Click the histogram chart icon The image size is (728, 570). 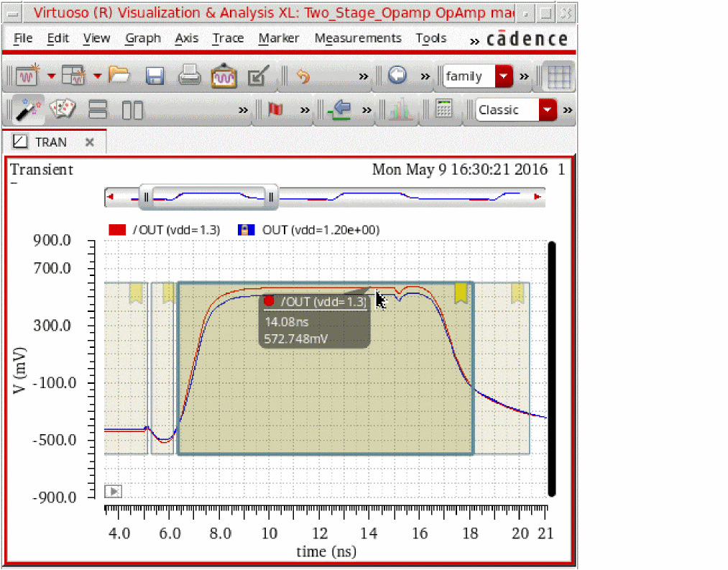click(400, 110)
